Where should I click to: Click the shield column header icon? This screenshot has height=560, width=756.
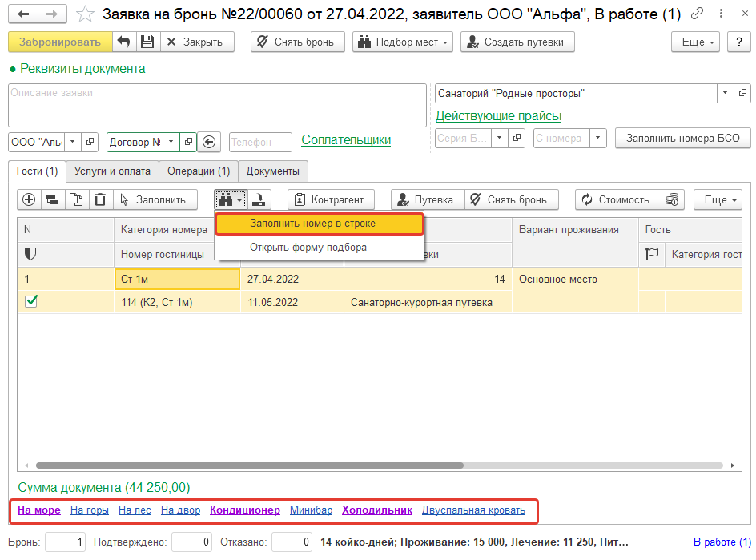30,254
